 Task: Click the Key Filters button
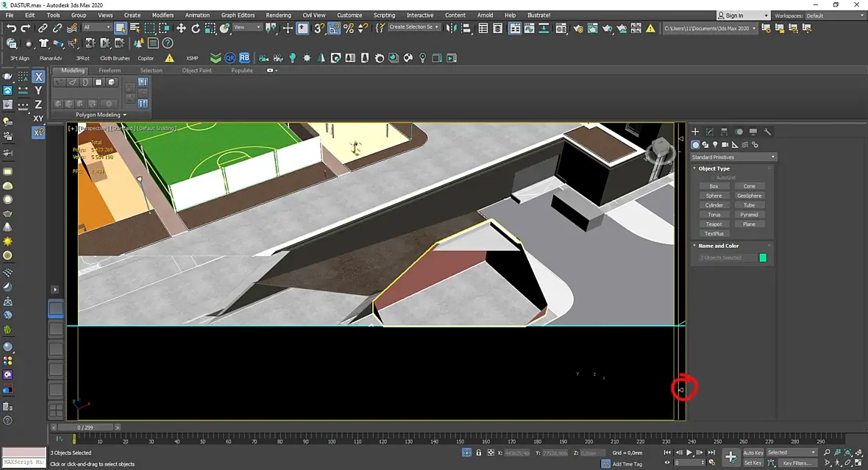797,463
